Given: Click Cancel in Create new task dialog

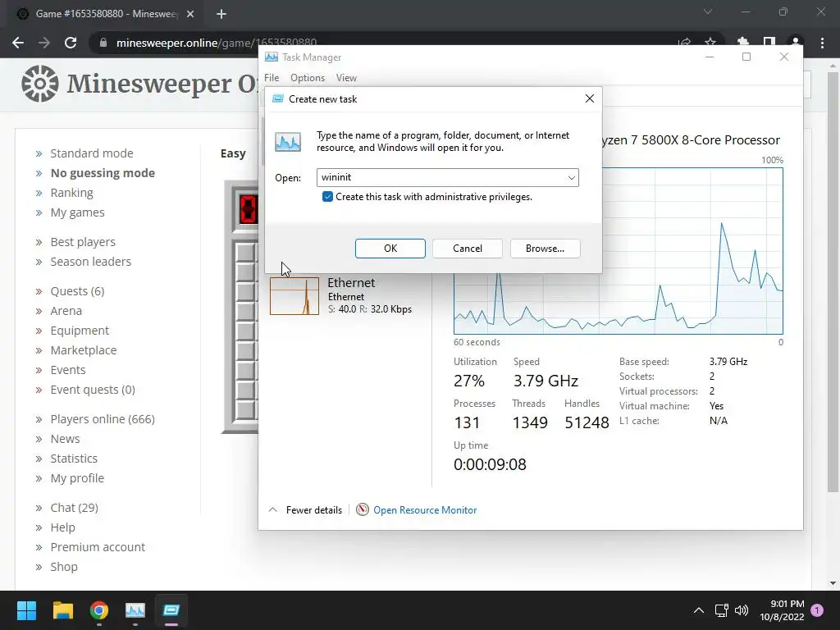Looking at the screenshot, I should point(467,248).
